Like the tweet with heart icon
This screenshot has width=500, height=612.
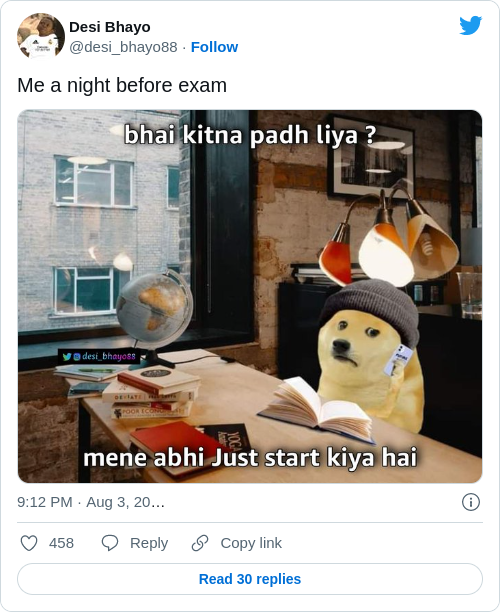pos(29,543)
